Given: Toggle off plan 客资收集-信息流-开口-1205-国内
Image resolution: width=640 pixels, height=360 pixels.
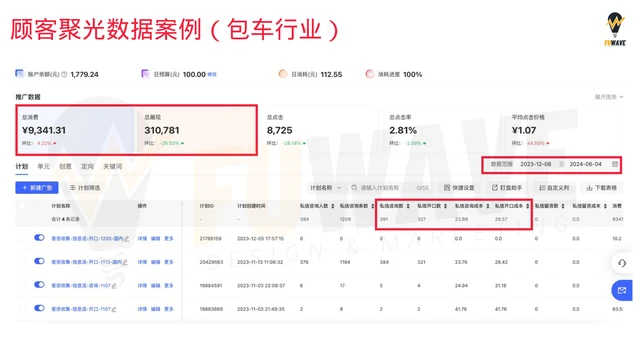Looking at the screenshot, I should [39, 238].
